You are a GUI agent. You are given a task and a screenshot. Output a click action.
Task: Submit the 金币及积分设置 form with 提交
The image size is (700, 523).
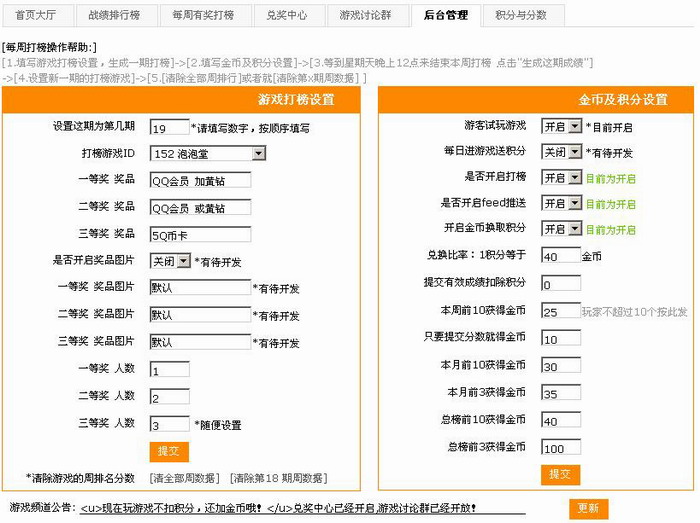[x=561, y=474]
